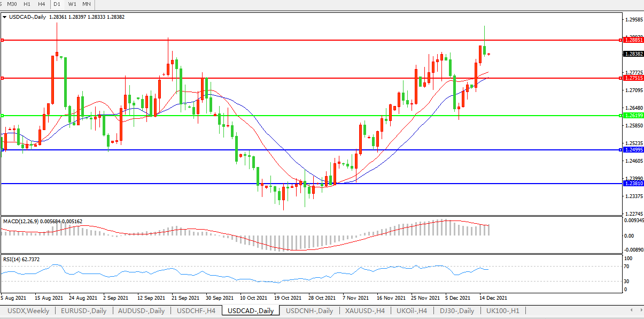Open the XAUUSD-,H4 gold chart tab
Image resolution: width=644 pixels, height=319 pixels.
(x=365, y=310)
